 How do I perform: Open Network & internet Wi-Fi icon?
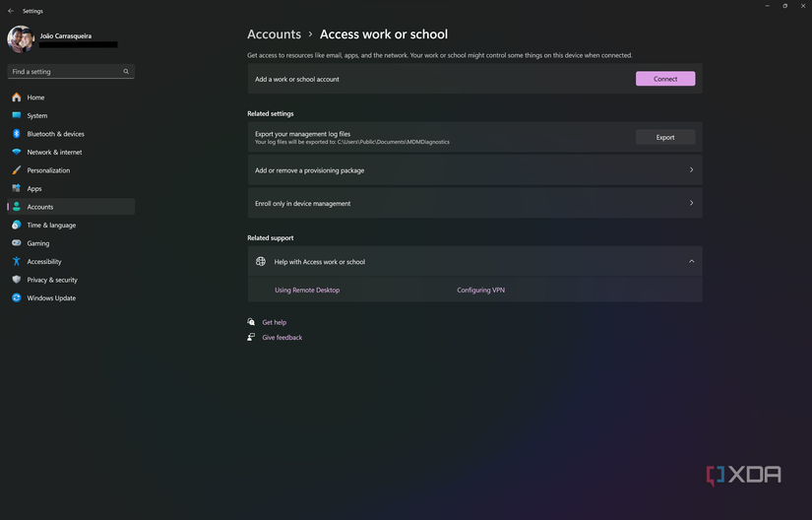tap(17, 152)
